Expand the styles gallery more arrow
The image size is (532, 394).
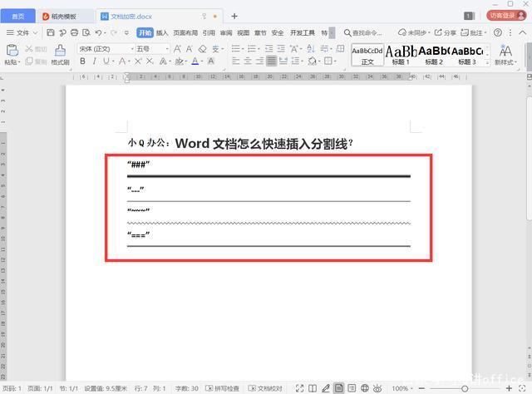(487, 62)
